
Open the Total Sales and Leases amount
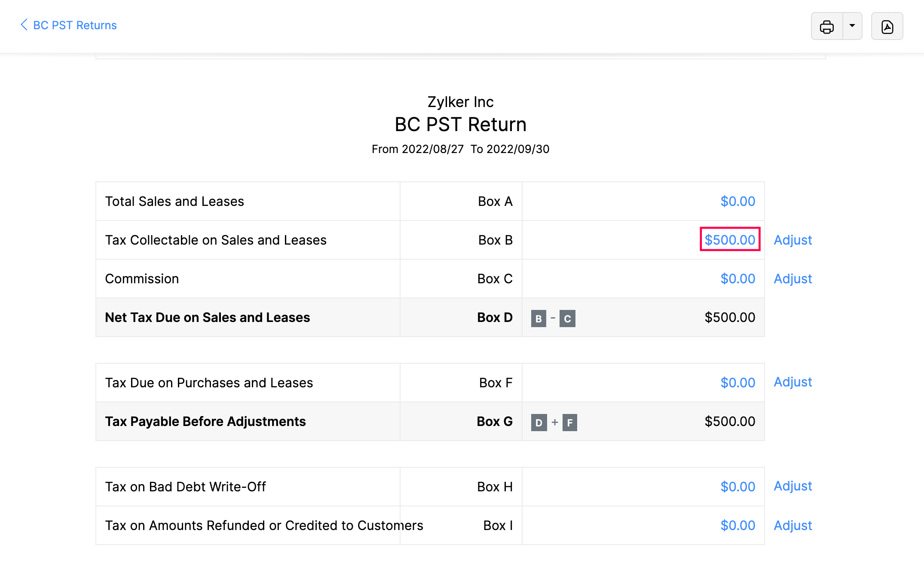737,201
